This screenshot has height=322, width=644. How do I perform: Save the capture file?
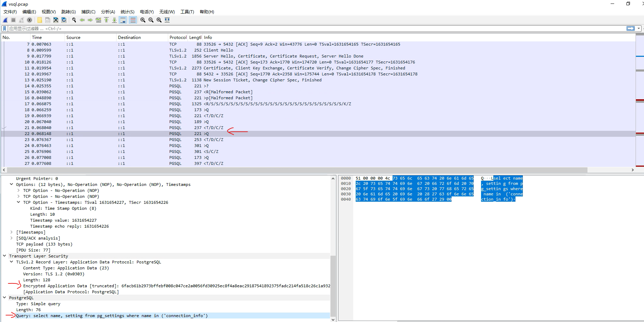pos(48,20)
